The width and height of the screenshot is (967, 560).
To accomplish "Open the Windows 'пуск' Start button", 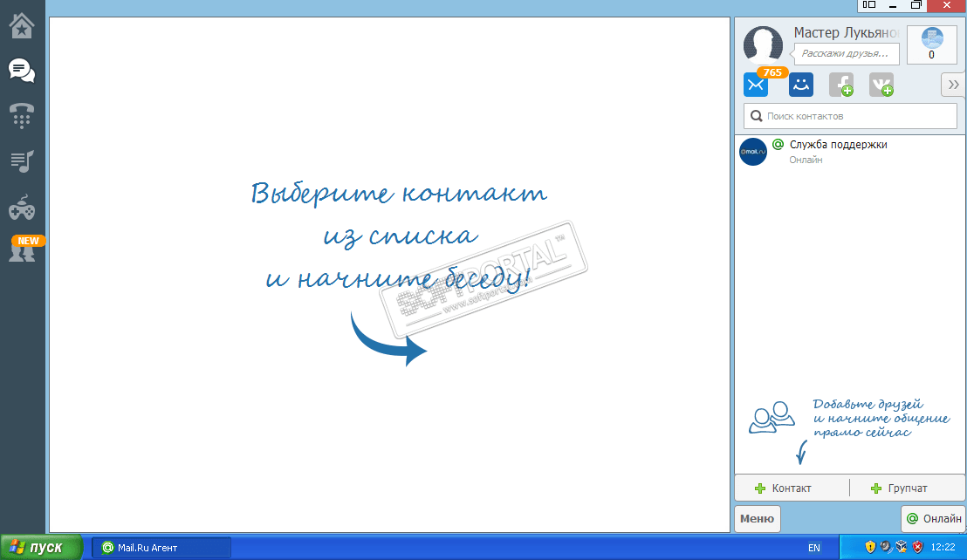I will click(x=41, y=547).
